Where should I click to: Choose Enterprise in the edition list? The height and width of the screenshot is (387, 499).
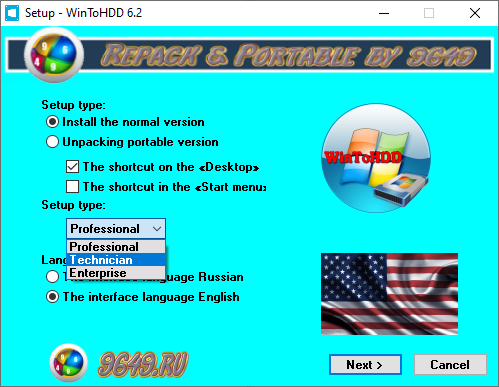coord(116,273)
